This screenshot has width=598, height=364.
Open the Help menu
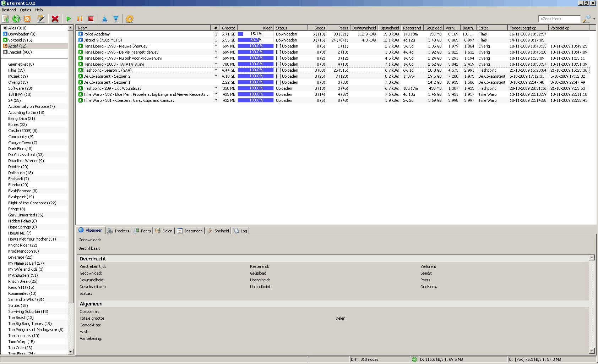pyautogui.click(x=39, y=10)
